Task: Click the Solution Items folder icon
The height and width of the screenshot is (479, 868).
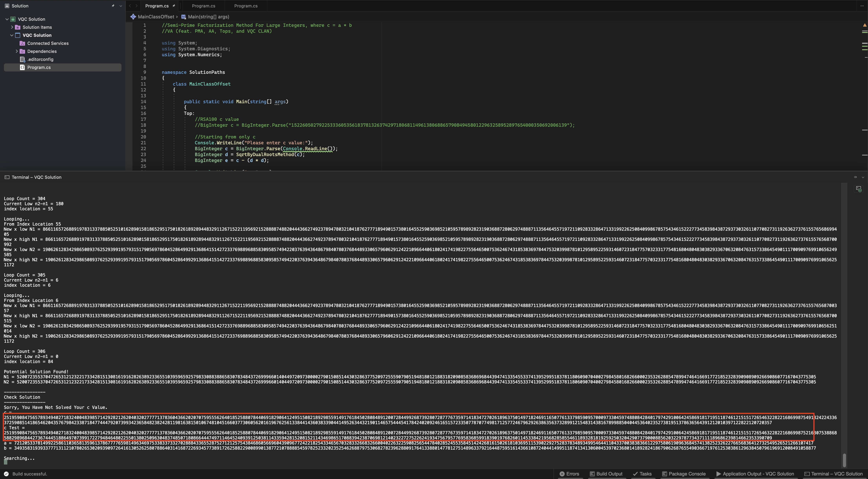Action: coord(18,27)
